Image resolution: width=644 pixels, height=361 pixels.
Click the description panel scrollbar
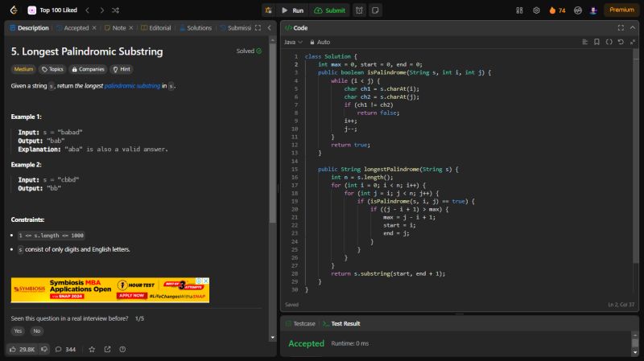tap(273, 133)
